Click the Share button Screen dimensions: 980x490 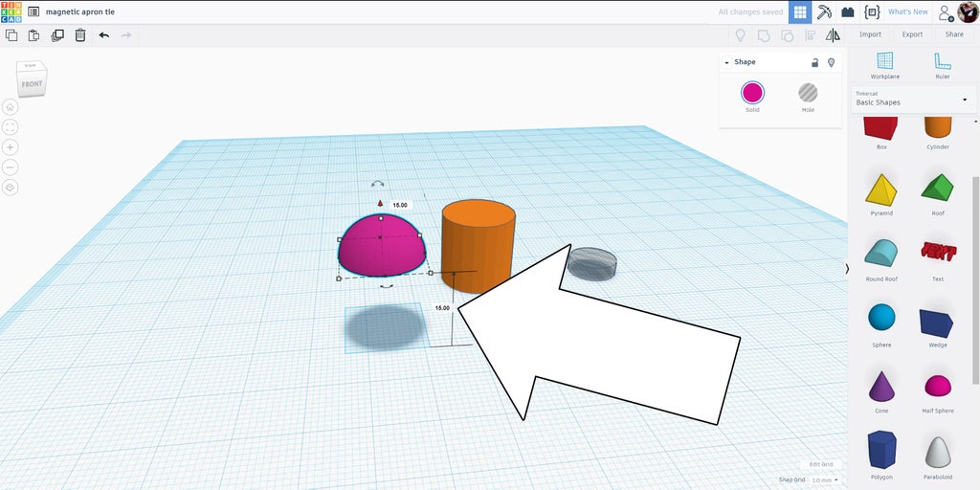[x=954, y=34]
